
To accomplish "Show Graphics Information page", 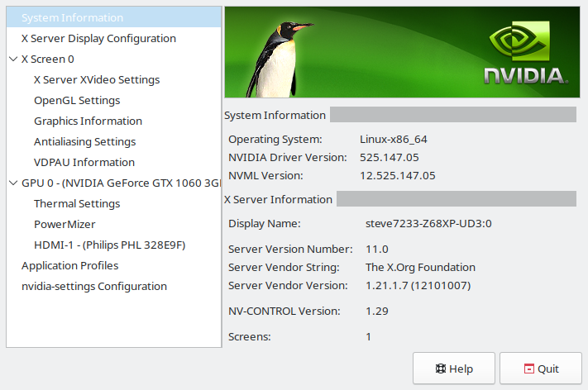I will point(88,121).
